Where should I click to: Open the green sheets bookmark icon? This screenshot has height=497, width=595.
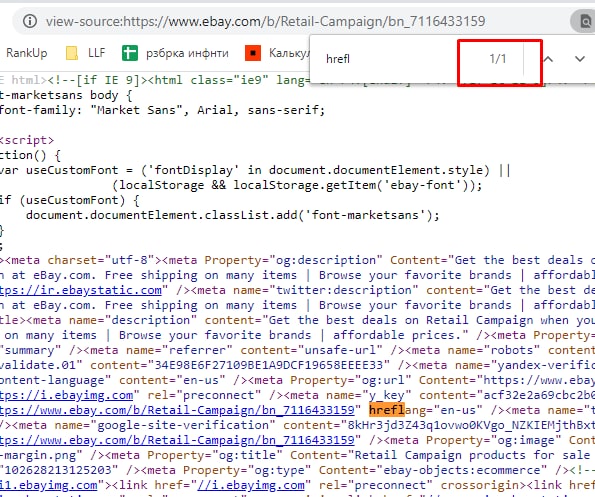(130, 53)
